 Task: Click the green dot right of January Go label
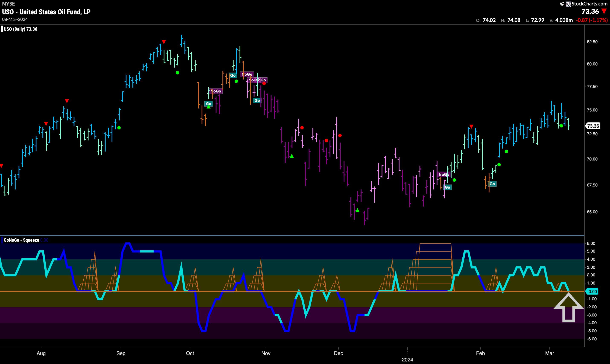pos(454,180)
